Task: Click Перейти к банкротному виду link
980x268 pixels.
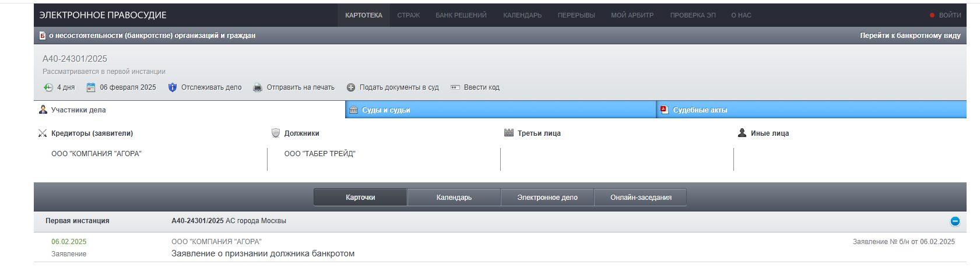Action: (910, 36)
